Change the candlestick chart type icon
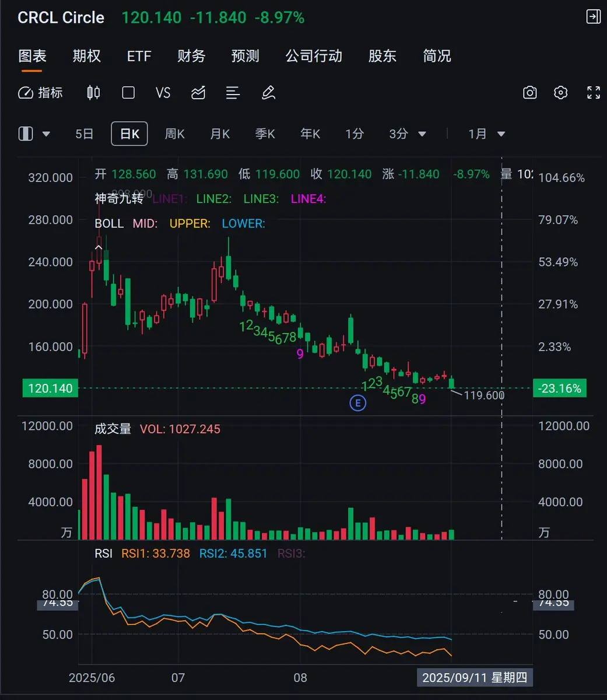Image resolution: width=607 pixels, height=700 pixels. 93,93
